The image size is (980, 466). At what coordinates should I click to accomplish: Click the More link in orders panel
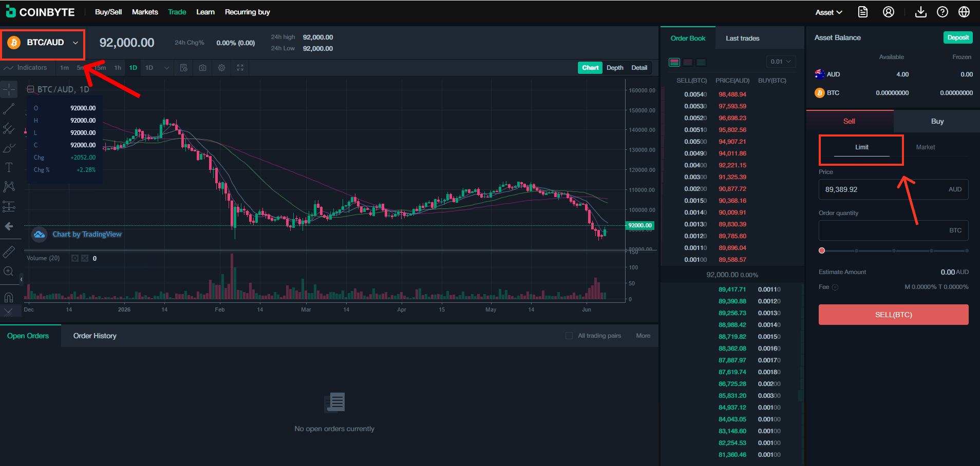click(643, 336)
